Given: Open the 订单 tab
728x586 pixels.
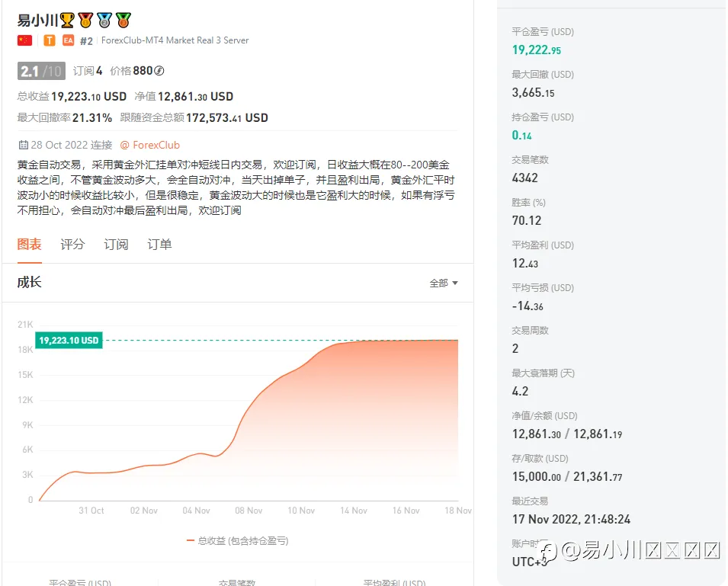Looking at the screenshot, I should tap(159, 244).
